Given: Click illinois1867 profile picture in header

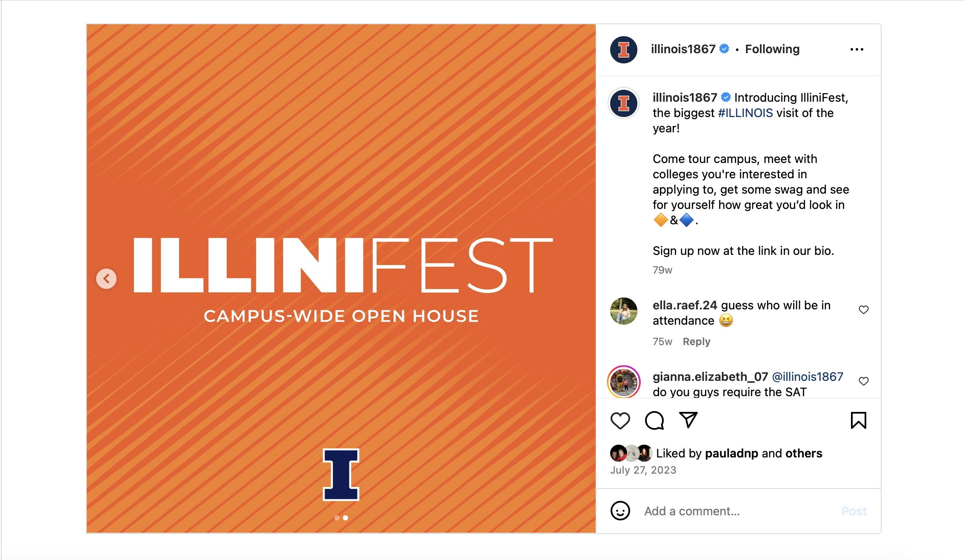Looking at the screenshot, I should pos(623,49).
